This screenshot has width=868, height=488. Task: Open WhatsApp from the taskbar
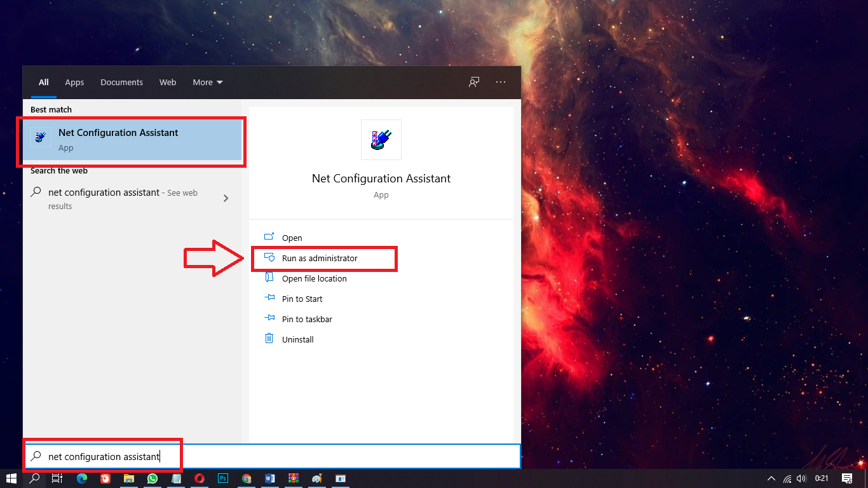tap(153, 478)
